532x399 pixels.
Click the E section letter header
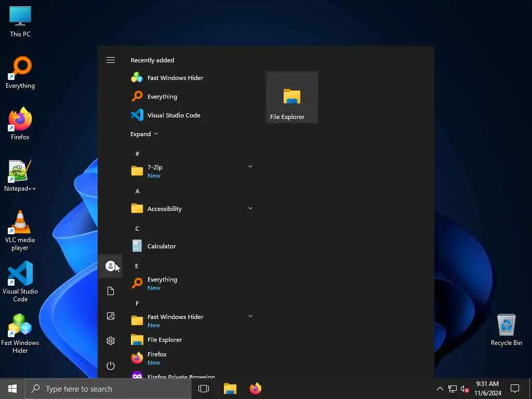(x=137, y=265)
